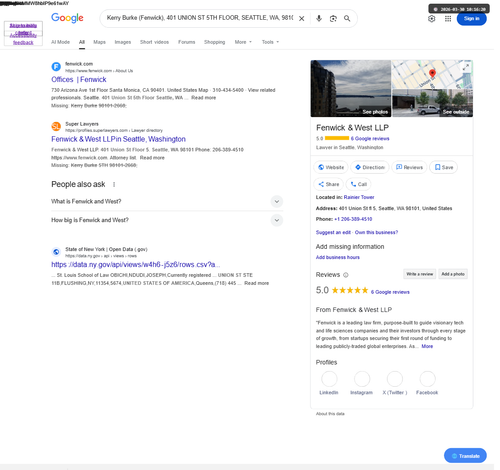Image resolution: width=500 pixels, height=470 pixels.
Task: Switch to the Maps tab
Action: 99,42
